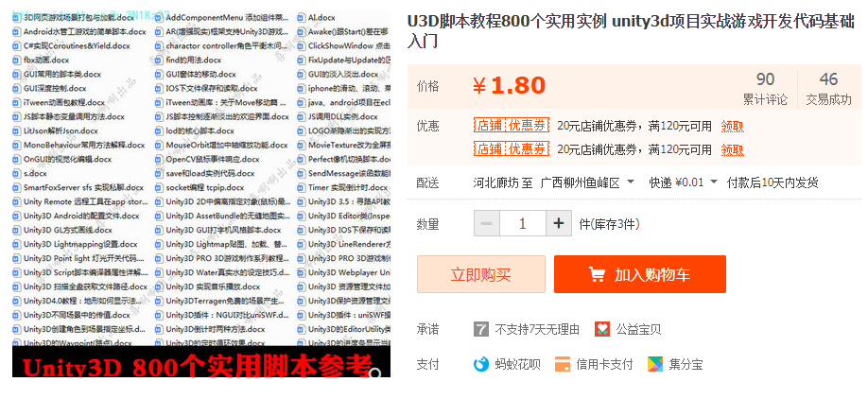Click the quantity input field showing 1

(x=523, y=223)
